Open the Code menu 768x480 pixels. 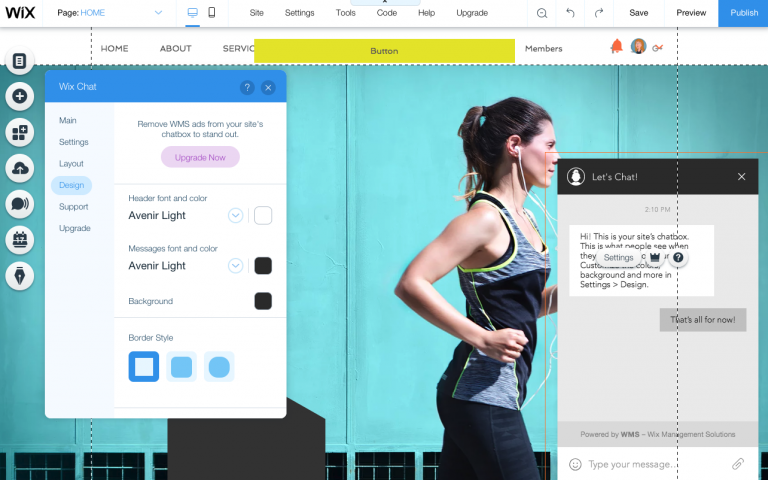point(386,13)
